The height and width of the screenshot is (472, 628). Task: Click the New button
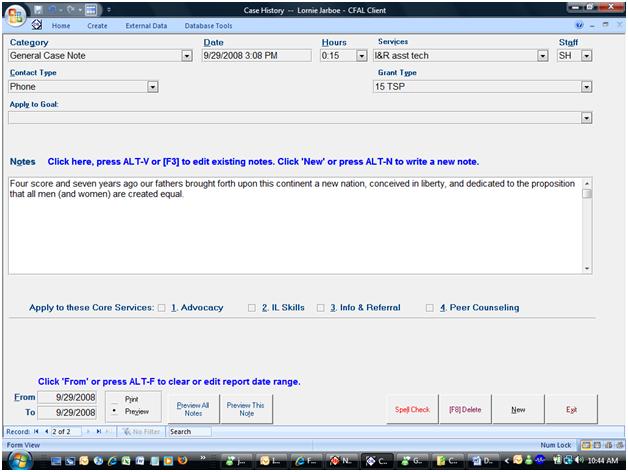(x=518, y=409)
